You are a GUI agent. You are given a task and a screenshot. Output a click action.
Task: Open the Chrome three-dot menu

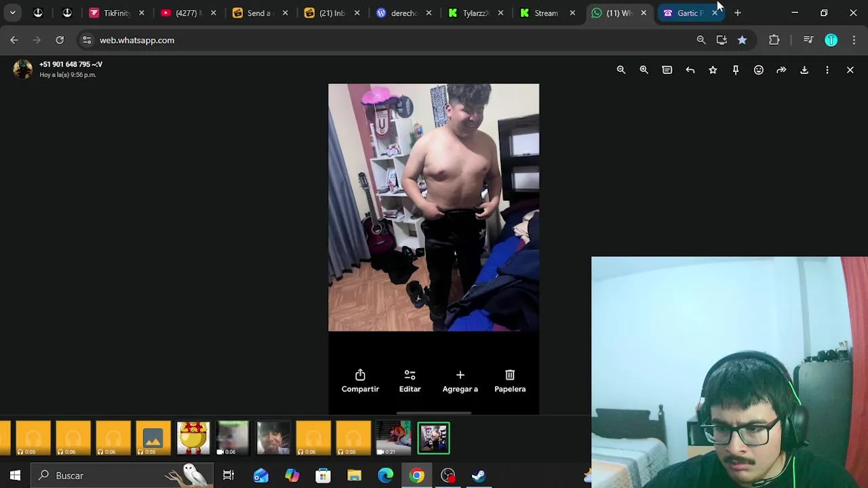tap(854, 40)
